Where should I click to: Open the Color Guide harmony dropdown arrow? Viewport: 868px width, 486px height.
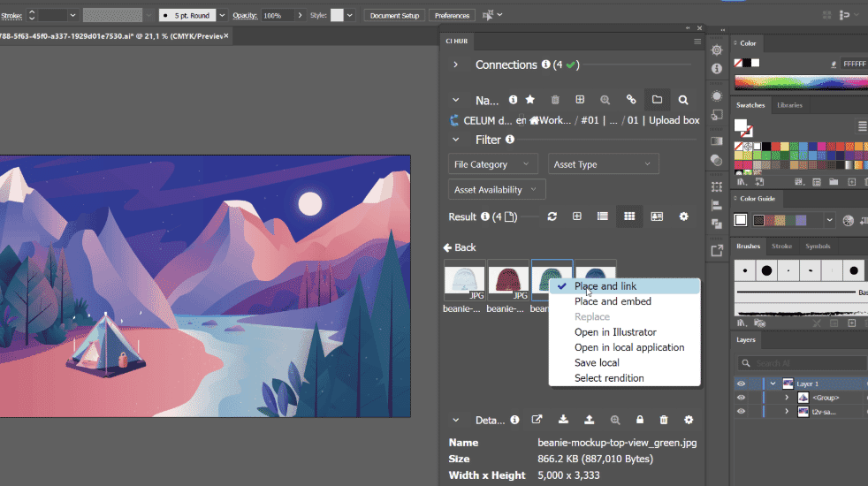(x=829, y=220)
